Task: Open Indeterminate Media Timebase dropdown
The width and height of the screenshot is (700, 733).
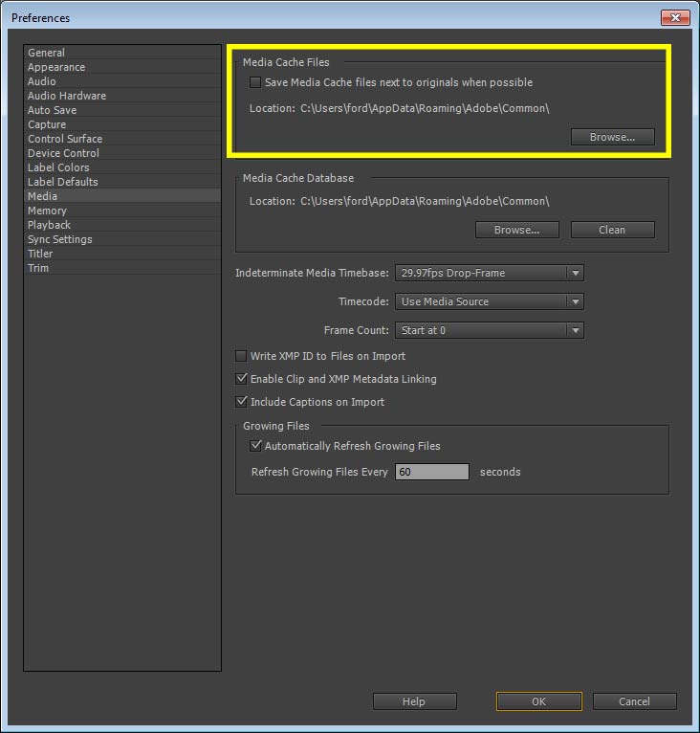Action: click(490, 273)
